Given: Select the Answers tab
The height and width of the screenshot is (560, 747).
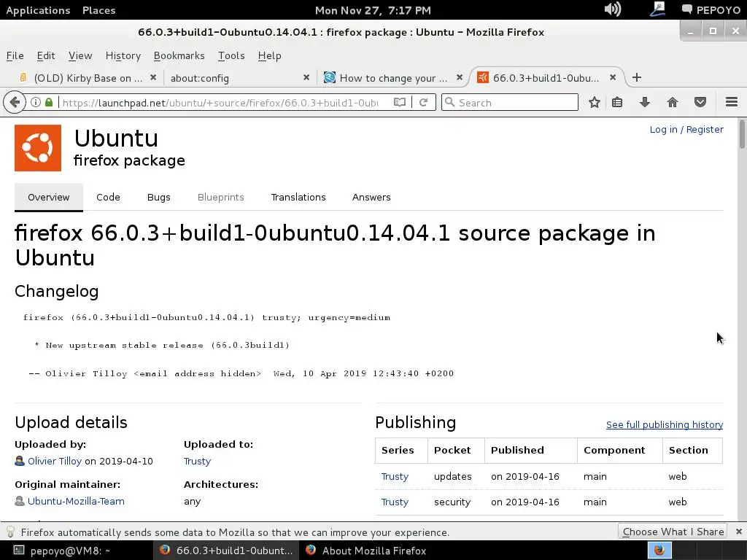Looking at the screenshot, I should point(371,197).
